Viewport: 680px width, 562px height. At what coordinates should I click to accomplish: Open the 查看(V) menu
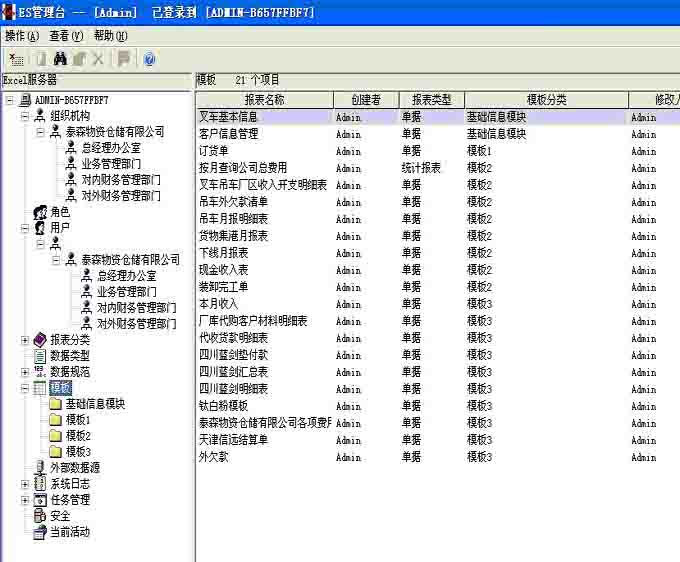tap(66, 36)
